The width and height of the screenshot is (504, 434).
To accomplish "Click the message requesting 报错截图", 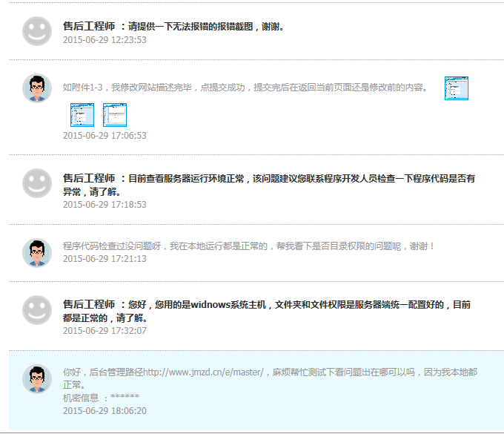I will click(x=206, y=27).
